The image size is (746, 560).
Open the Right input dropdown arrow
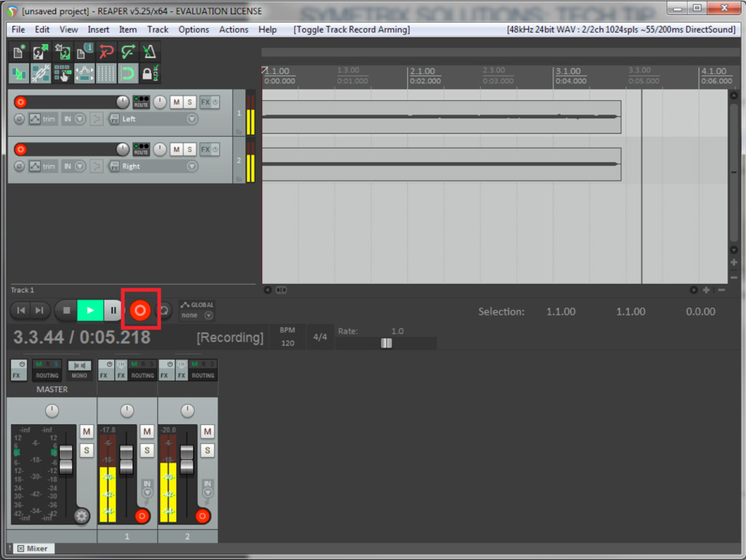pos(192,166)
